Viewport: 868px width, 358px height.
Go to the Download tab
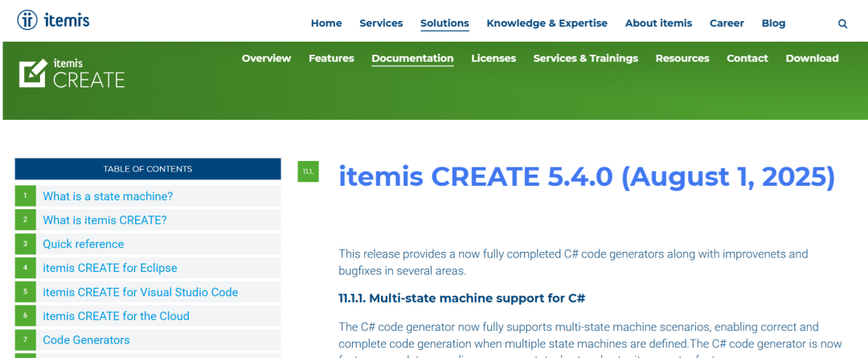tap(812, 58)
